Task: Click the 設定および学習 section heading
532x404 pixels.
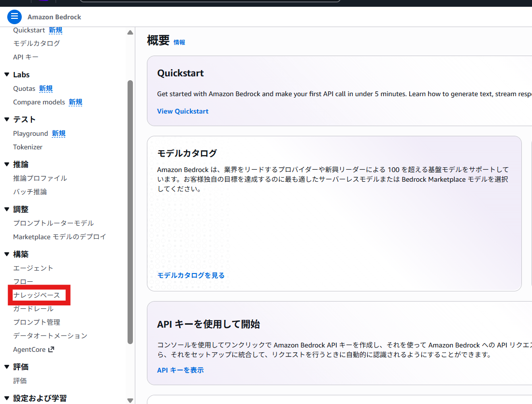Action: [x=40, y=398]
